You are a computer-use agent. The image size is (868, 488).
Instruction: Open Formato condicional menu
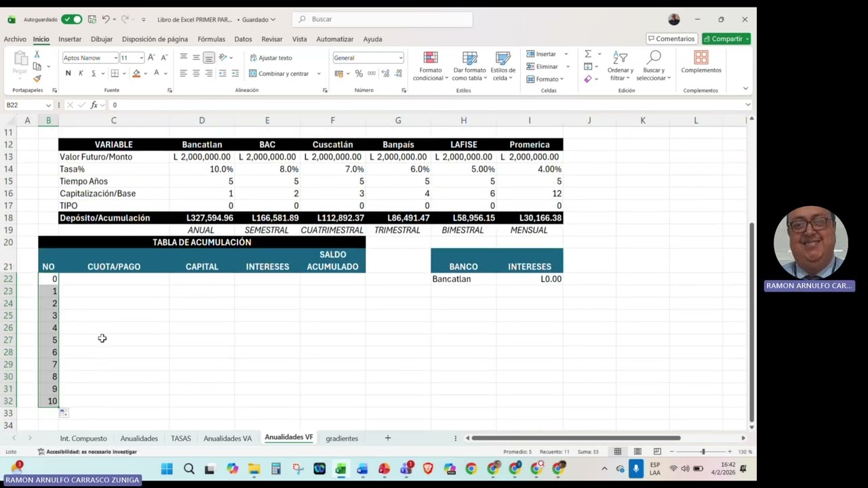pyautogui.click(x=431, y=66)
